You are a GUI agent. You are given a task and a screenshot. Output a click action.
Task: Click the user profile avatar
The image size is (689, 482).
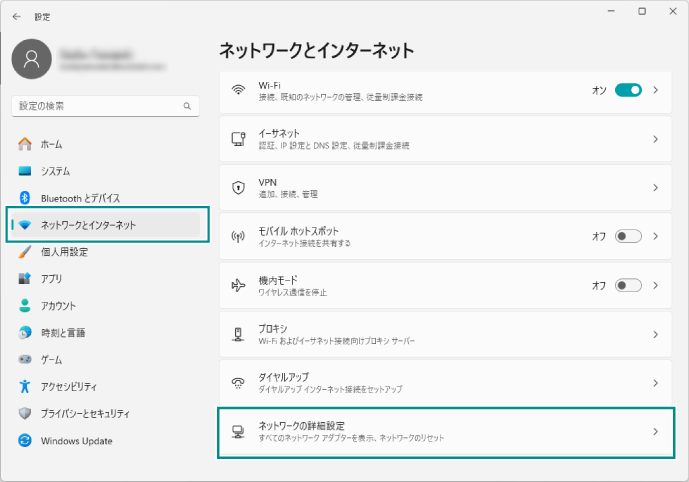(32, 59)
